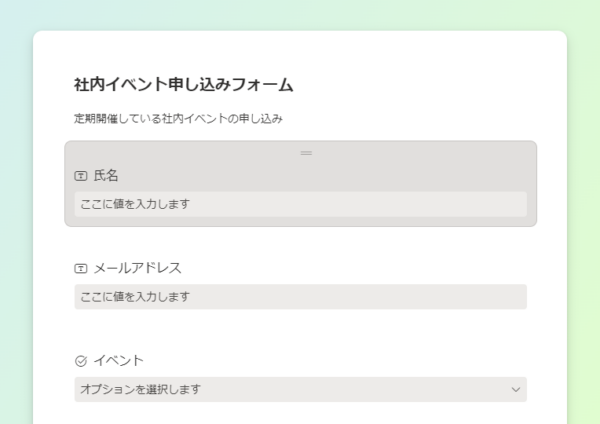The width and height of the screenshot is (600, 424).
Task: Edit the form title 社内イベント申し込みフォーム
Action: tap(184, 85)
